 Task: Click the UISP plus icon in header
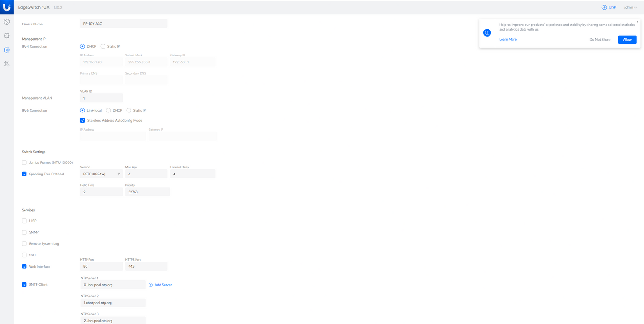(x=604, y=7)
